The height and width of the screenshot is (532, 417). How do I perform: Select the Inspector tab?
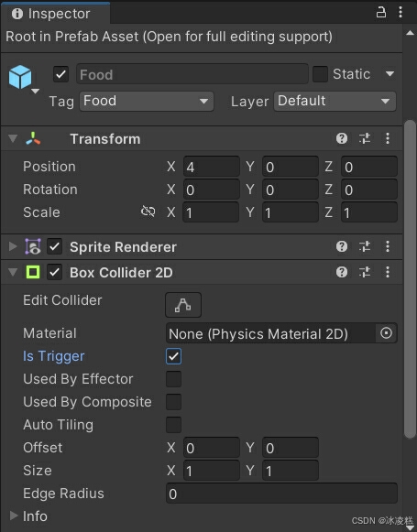coord(55,14)
